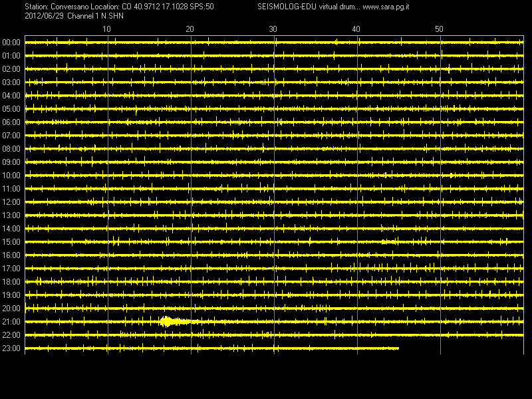Image resolution: width=532 pixels, height=399 pixels.
Task: Click the 12:00 hour row label
Action: [x=11, y=202]
